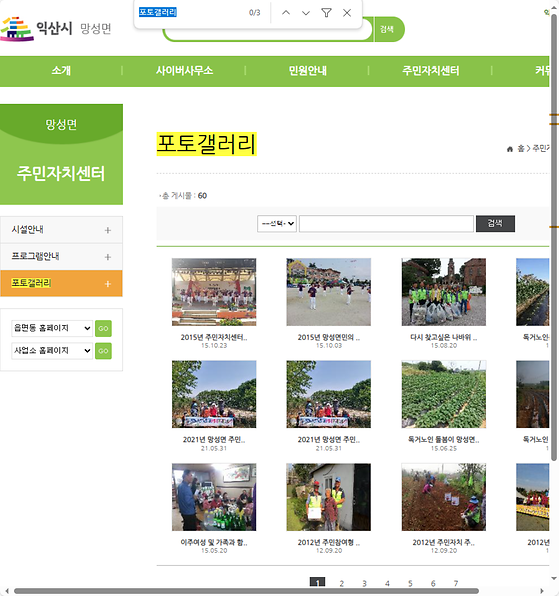Click scroll-down arrow of vertical scrollbar

554,579
